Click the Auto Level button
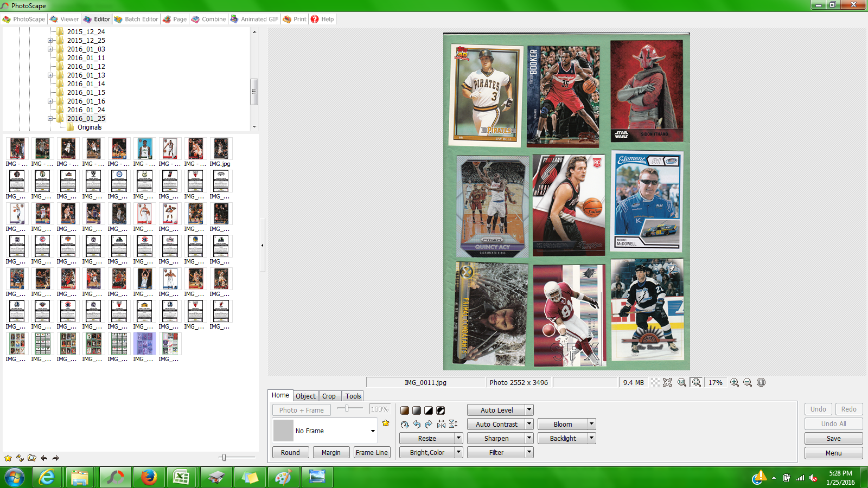 [x=496, y=410]
